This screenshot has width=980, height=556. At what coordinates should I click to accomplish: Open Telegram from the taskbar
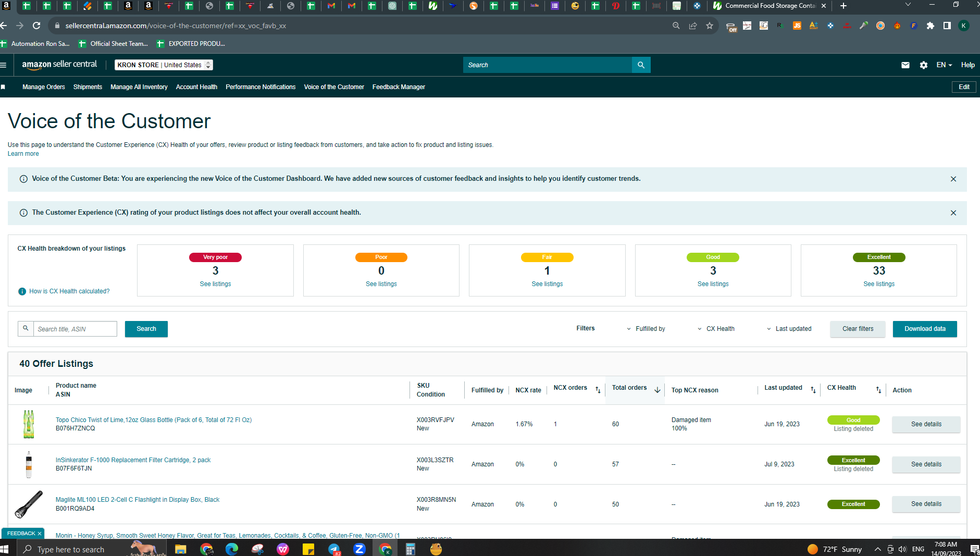point(334,549)
